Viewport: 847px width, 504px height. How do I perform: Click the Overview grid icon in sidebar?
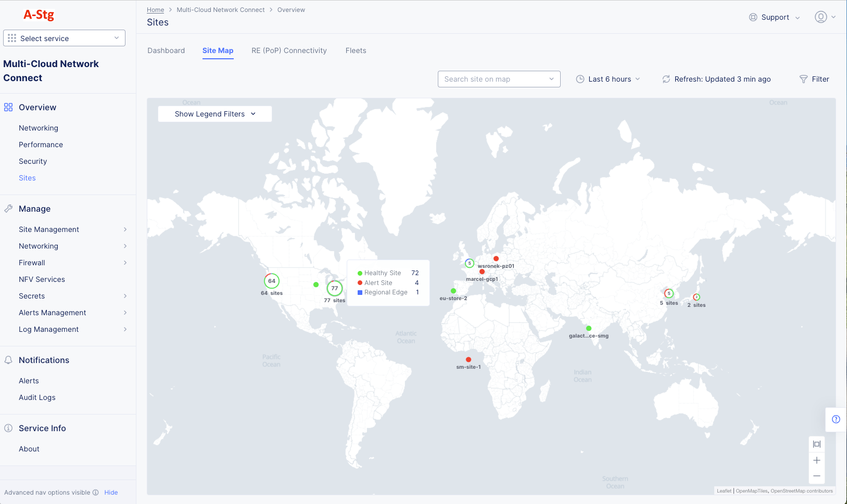tap(8, 107)
